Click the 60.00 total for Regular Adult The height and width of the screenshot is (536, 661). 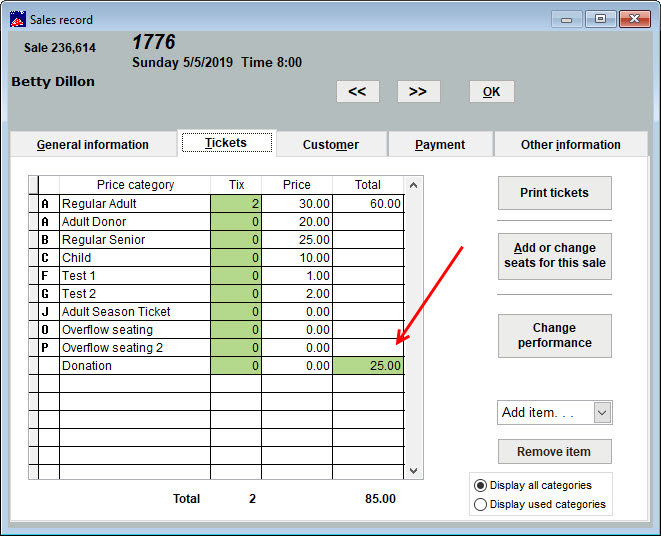[368, 204]
